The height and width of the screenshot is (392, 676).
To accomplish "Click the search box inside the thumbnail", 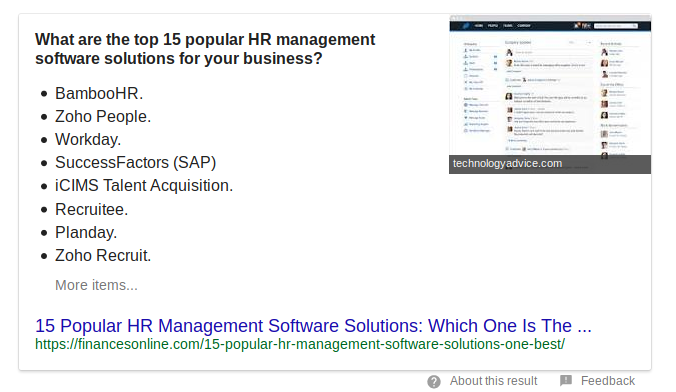I will coord(615,26).
